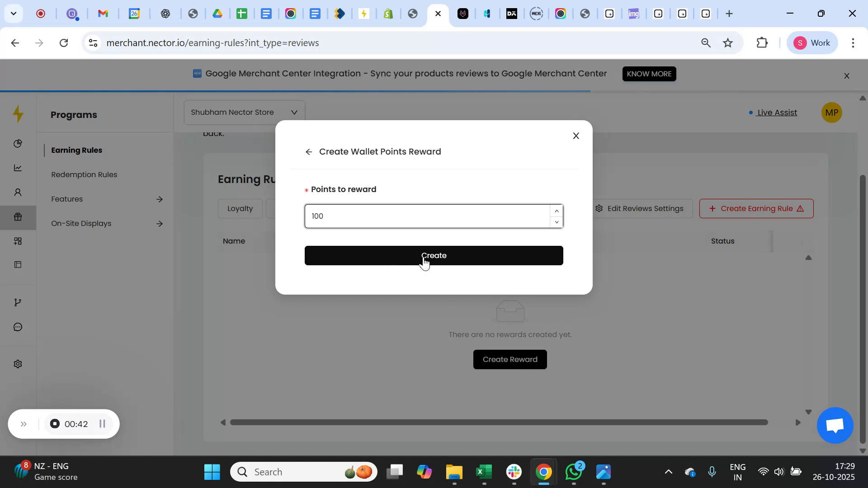Open the live chat bubble bottom-right

coord(834,425)
